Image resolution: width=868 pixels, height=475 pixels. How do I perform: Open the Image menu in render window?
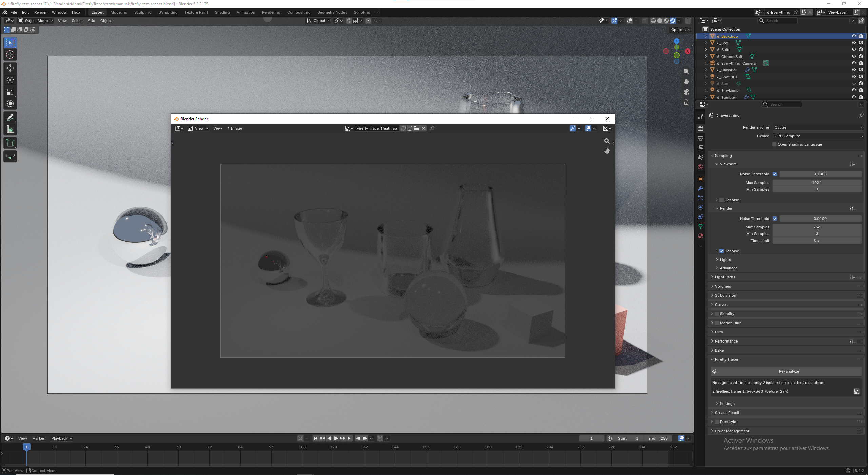coord(236,128)
